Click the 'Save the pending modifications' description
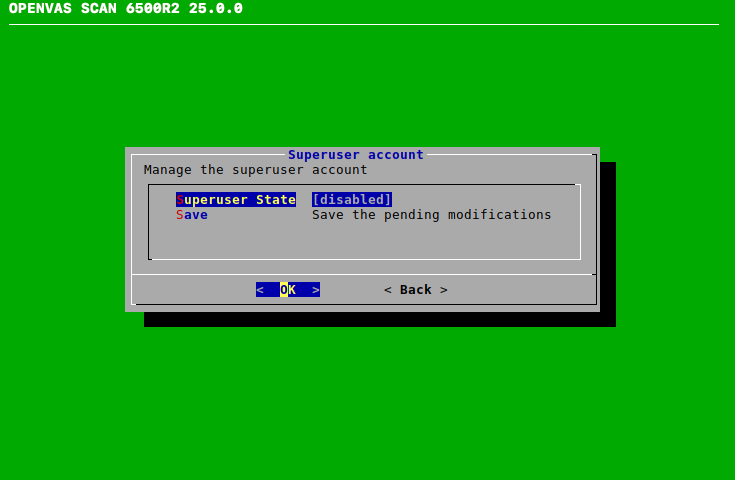This screenshot has width=735, height=480. 431,215
